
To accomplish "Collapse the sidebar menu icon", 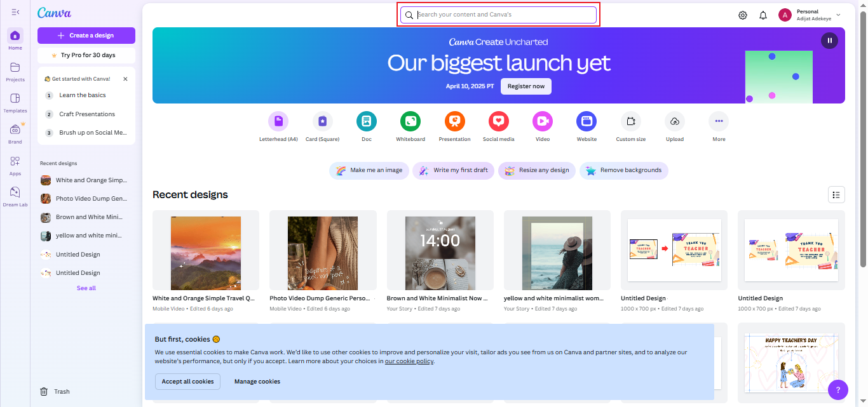I will coord(15,12).
